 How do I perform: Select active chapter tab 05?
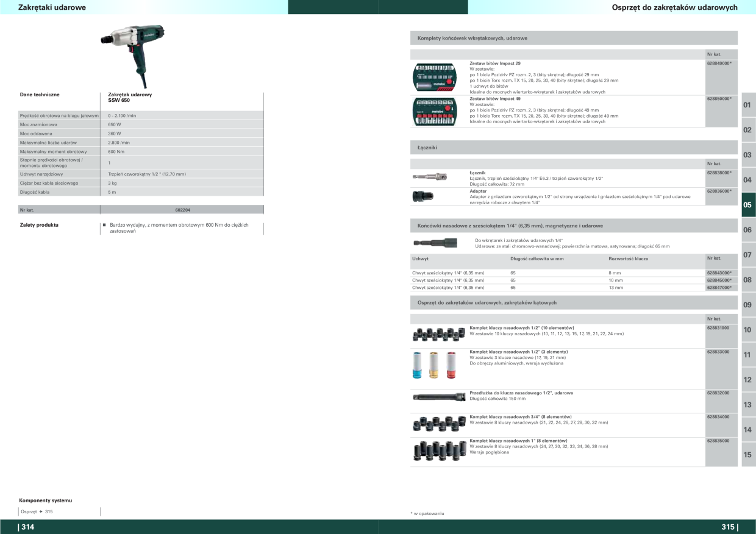(x=748, y=205)
